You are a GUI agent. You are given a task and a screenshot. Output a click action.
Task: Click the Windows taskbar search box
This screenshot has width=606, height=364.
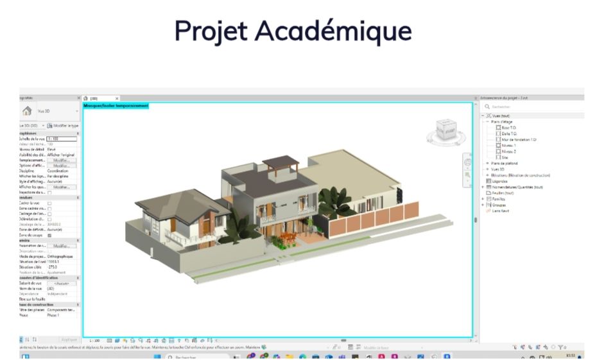coord(198,357)
